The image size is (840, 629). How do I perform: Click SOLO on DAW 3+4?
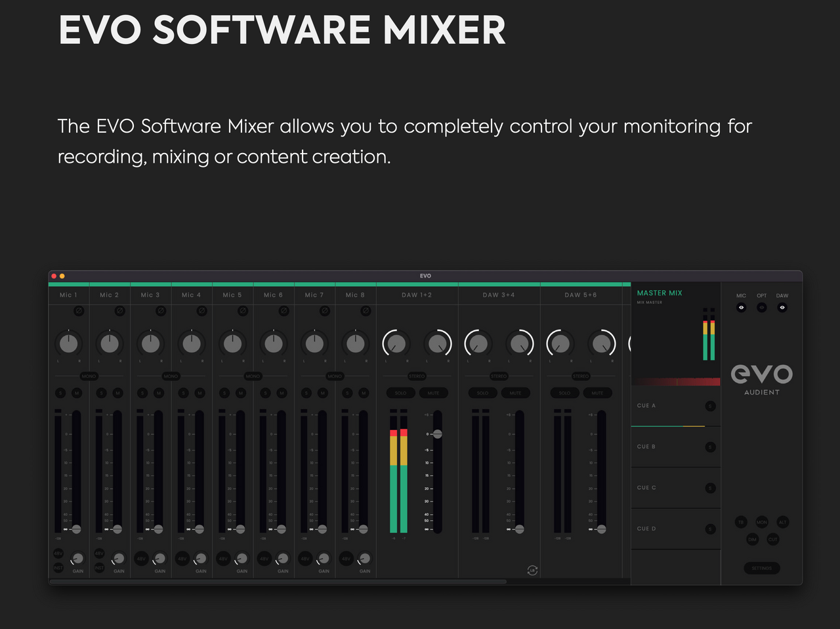point(482,393)
